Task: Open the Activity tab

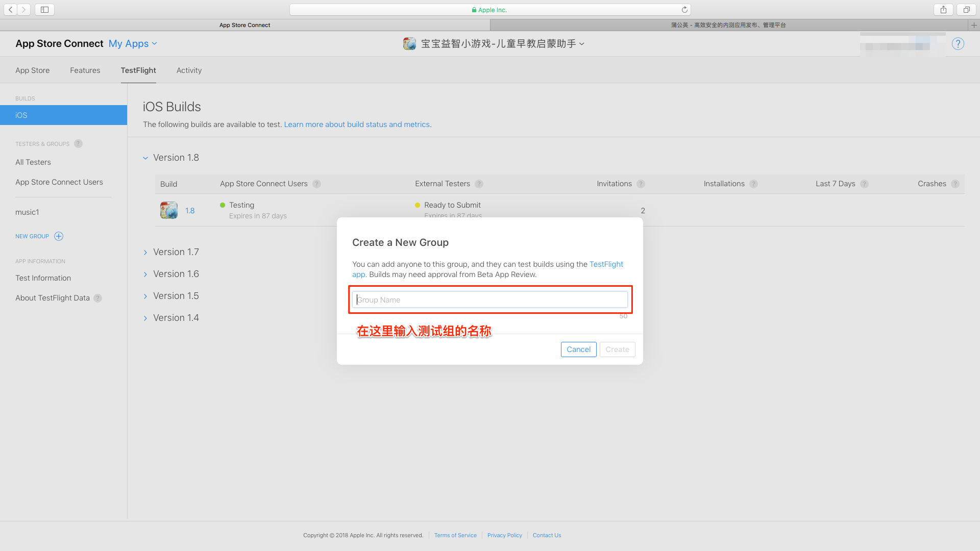Action: point(189,70)
